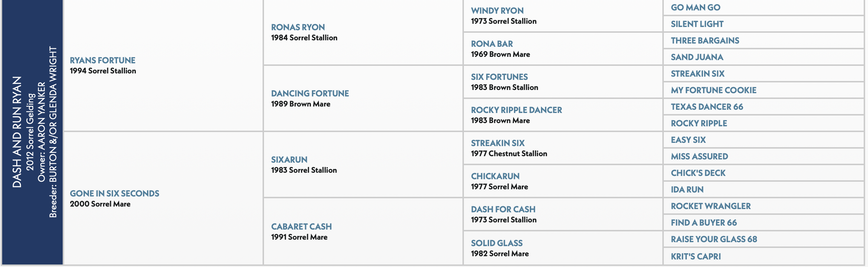Screen dimensions: 868x267
Task: Click CABARET CASH mare link
Action: [301, 227]
